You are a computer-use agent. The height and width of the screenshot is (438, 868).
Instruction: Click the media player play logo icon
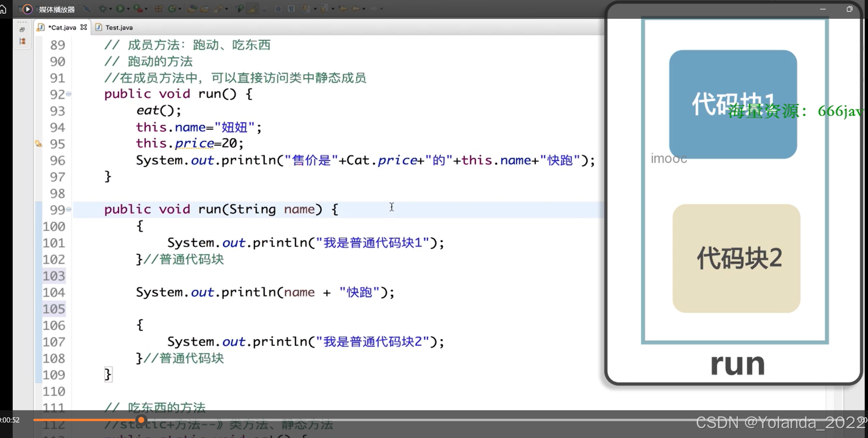(27, 9)
